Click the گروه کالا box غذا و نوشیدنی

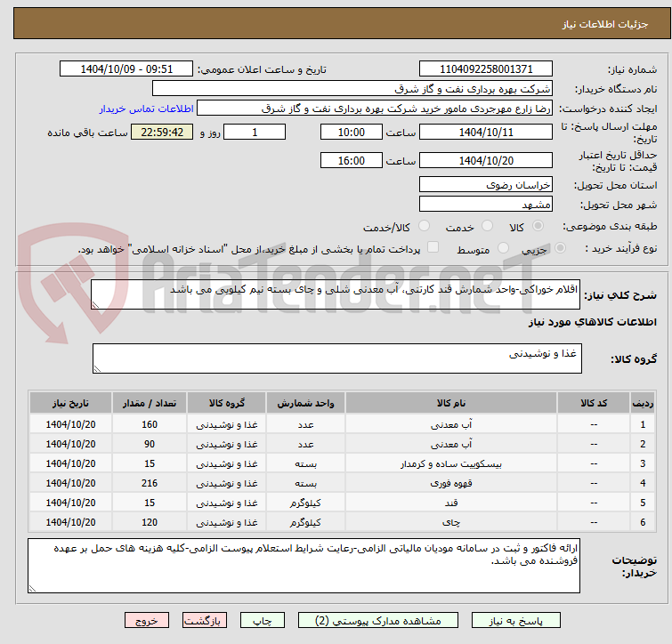(x=336, y=358)
